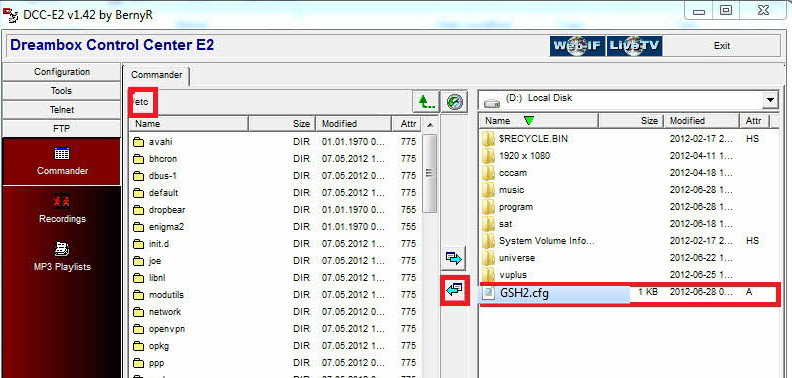Open the Tools section
The height and width of the screenshot is (378, 792).
tap(62, 91)
